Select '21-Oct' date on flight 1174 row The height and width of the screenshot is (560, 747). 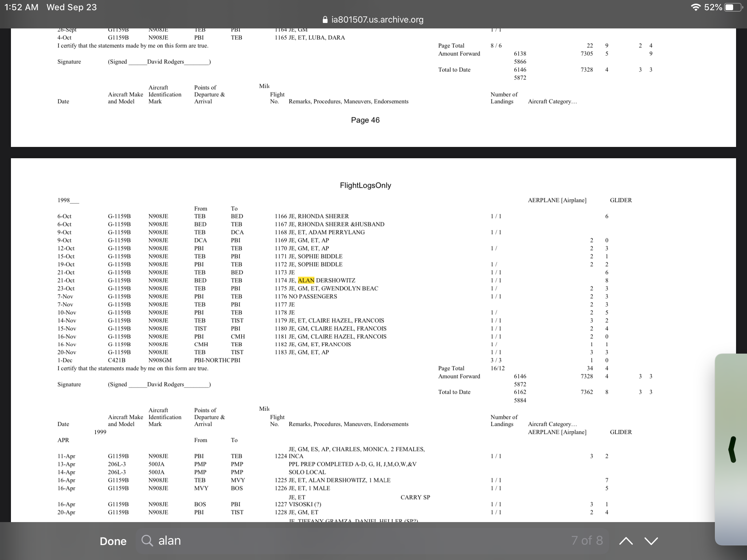(66, 280)
